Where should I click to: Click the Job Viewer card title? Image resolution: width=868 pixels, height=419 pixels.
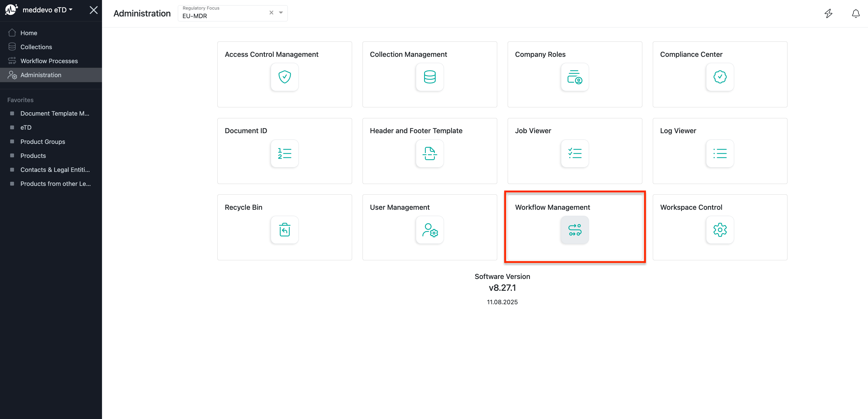coord(533,131)
